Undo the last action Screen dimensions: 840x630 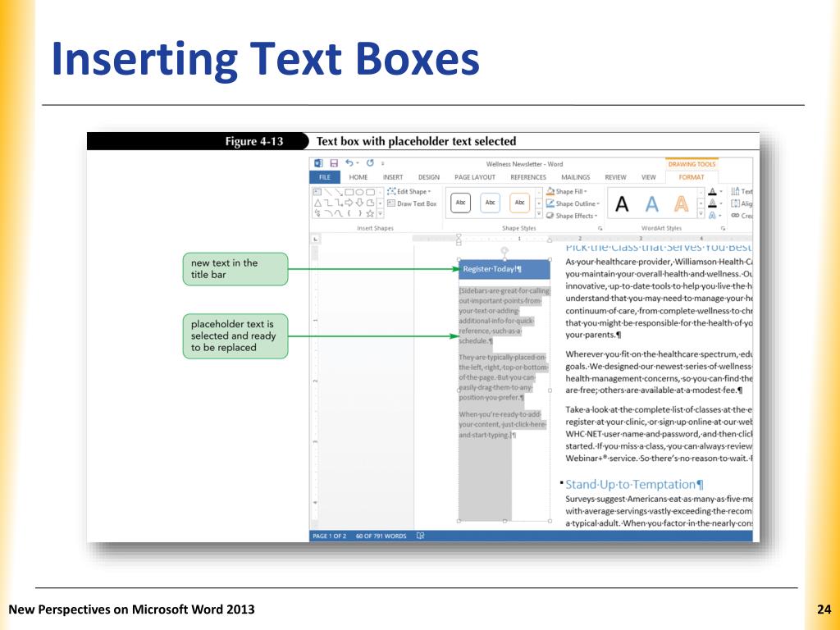point(349,163)
